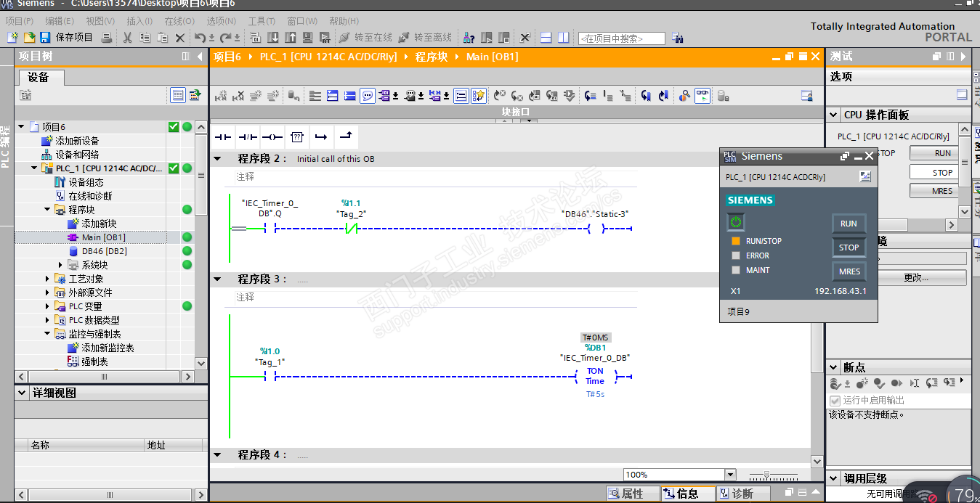Open 强制表 in project tree

click(x=94, y=361)
